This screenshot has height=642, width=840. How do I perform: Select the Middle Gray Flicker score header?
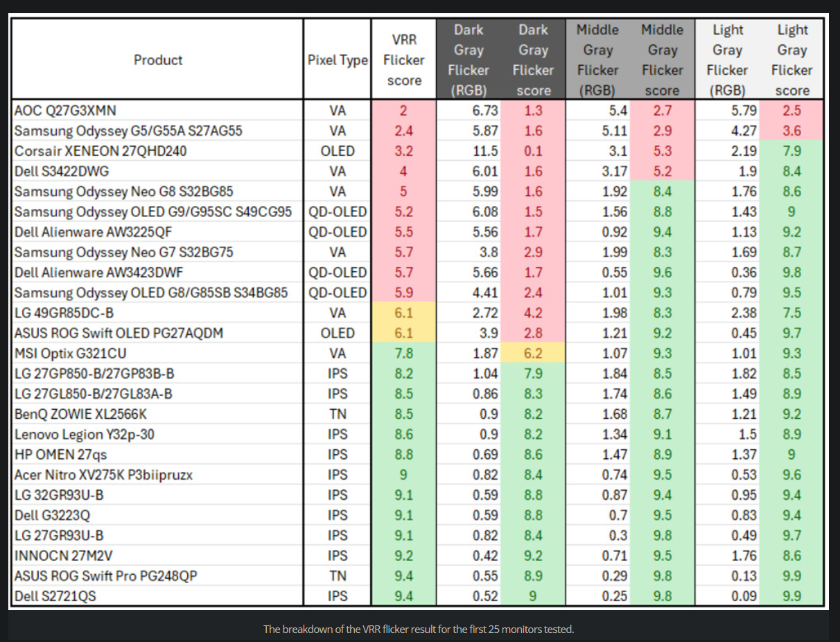[662, 60]
